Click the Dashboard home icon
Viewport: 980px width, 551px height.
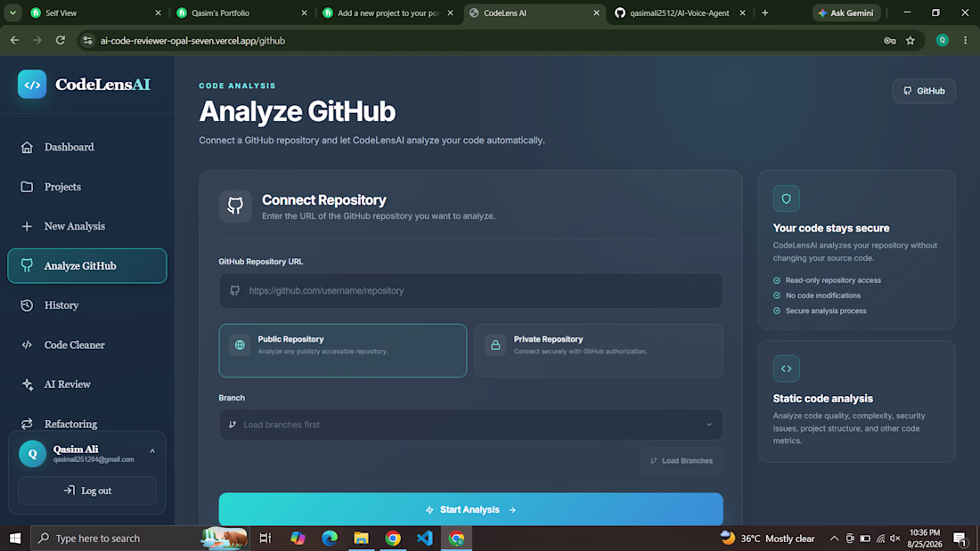pos(27,147)
